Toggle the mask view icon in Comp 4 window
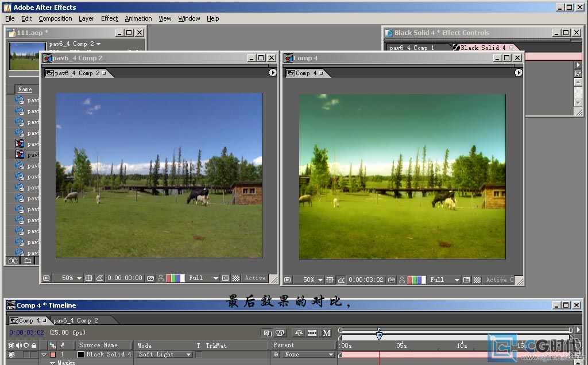Viewport: 588px width, 365px height. pos(341,279)
